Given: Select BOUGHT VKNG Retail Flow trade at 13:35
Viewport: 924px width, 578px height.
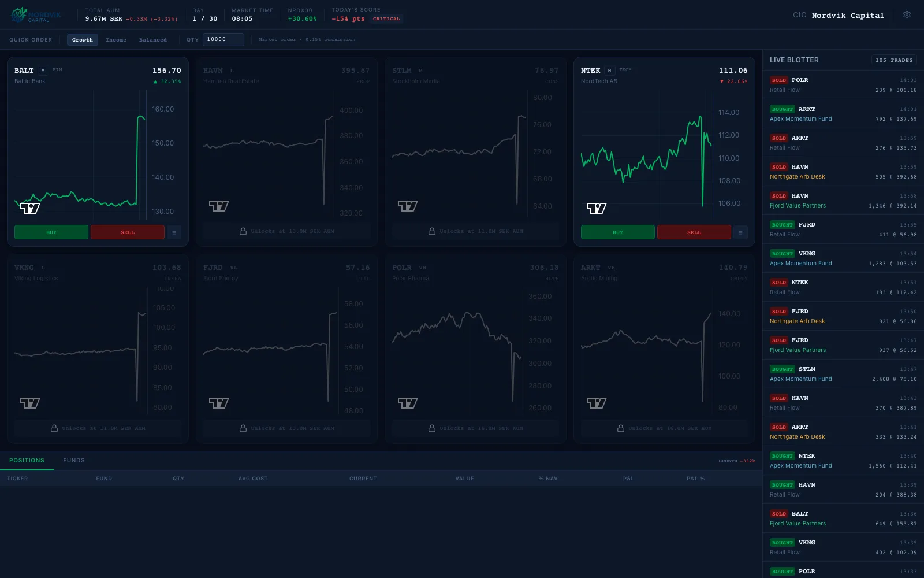Looking at the screenshot, I should [843, 547].
